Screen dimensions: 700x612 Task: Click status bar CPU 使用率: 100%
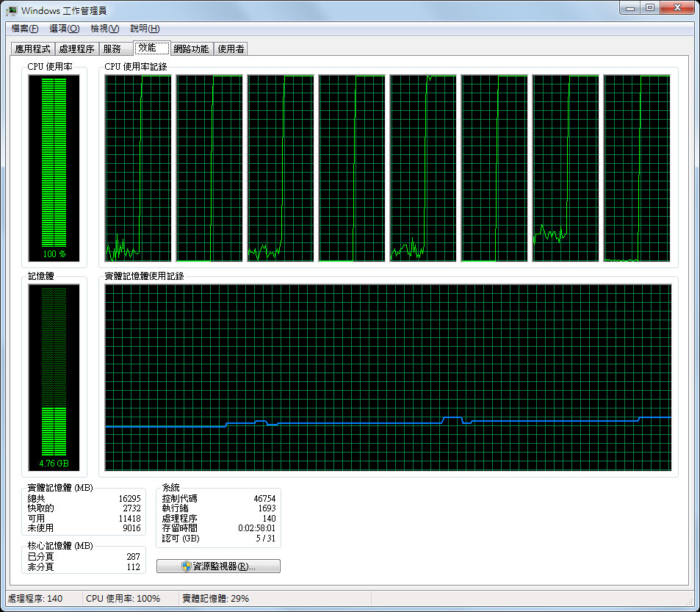(123, 599)
